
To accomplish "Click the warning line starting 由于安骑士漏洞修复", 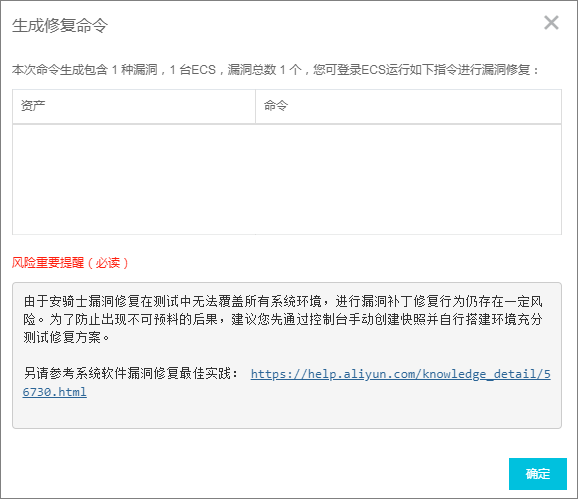I will click(283, 301).
